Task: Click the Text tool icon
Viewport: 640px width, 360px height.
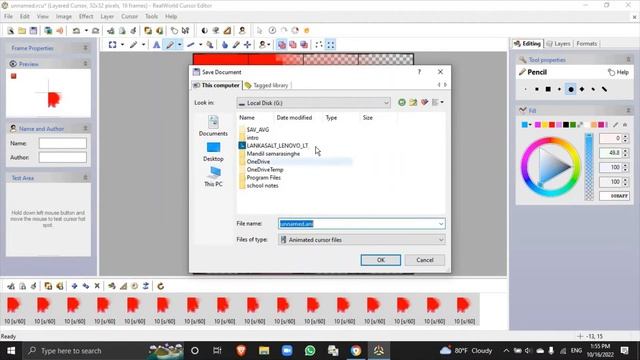Action: click(156, 45)
